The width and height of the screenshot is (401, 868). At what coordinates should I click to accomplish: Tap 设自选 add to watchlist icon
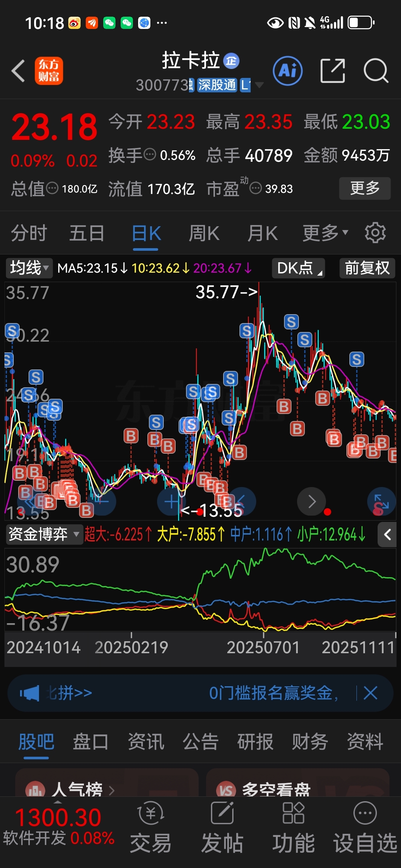[x=365, y=813]
